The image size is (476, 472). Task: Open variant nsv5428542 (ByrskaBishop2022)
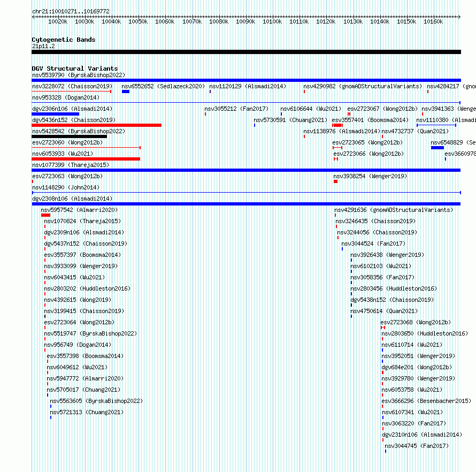pyautogui.click(x=79, y=131)
